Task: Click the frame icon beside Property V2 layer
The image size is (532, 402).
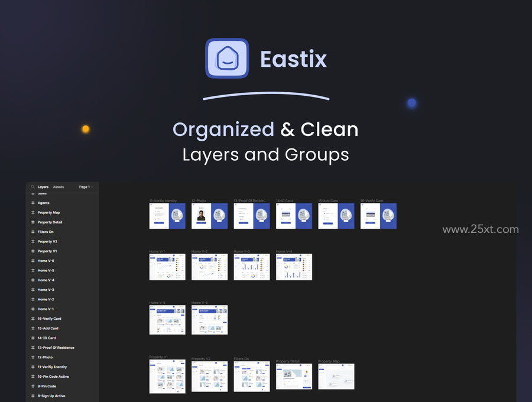Action: [33, 242]
